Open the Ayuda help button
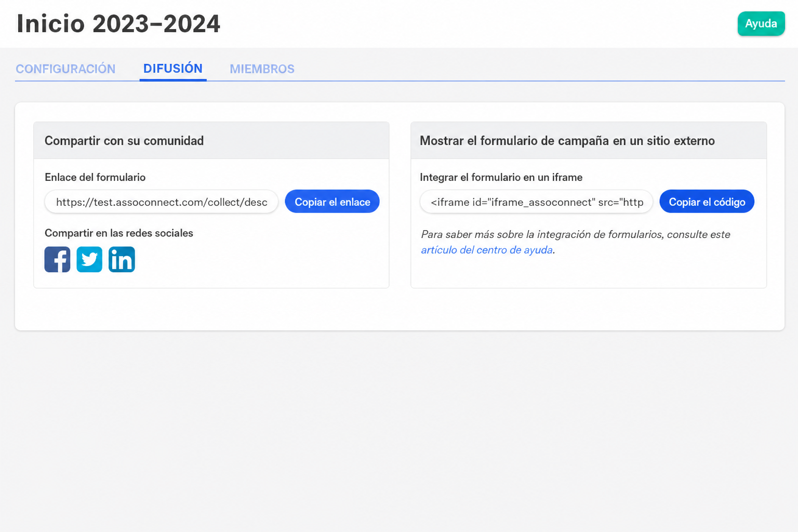Viewport: 798px width, 532px height. pyautogui.click(x=761, y=23)
